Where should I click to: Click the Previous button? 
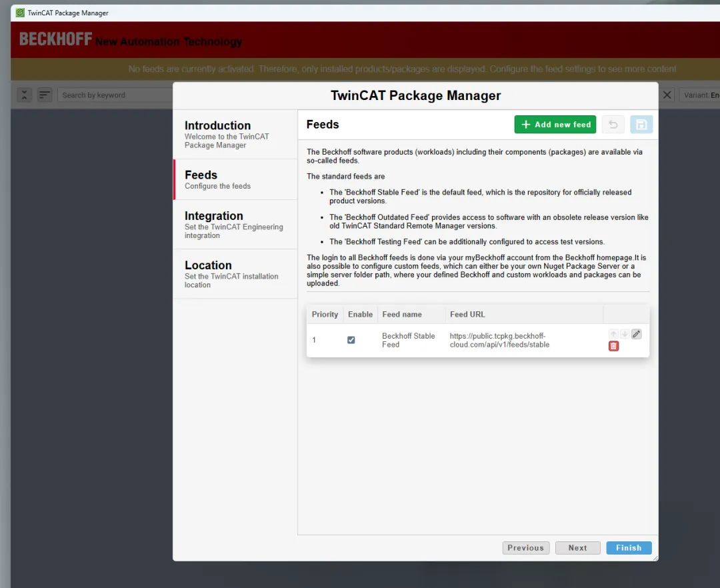[526, 547]
